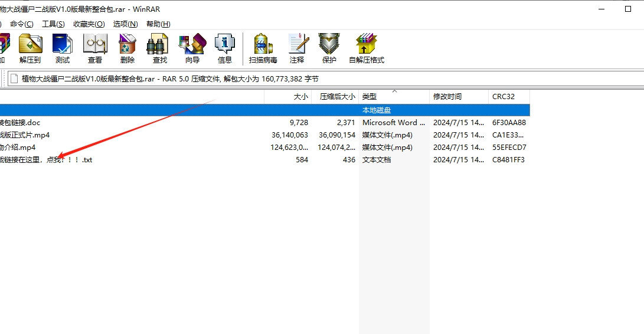Select the file ending in 介绍.mp4
The width and height of the screenshot is (644, 334).
coord(18,147)
